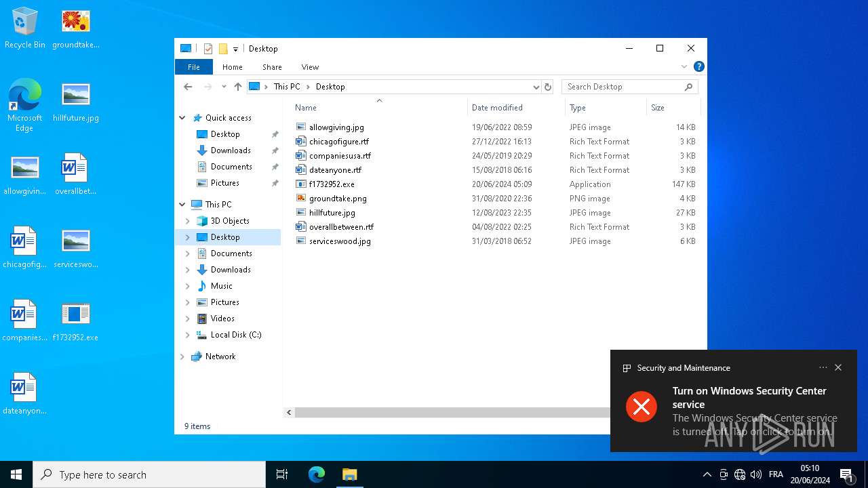Viewport: 868px width, 488px height.
Task: Customize Quick Access Toolbar dropdown arrow
Action: pyautogui.click(x=235, y=49)
